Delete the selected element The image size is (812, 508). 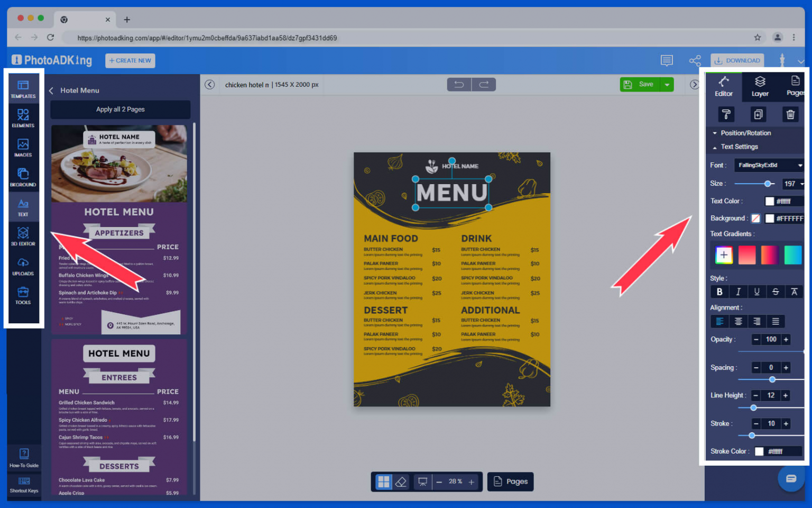click(790, 114)
